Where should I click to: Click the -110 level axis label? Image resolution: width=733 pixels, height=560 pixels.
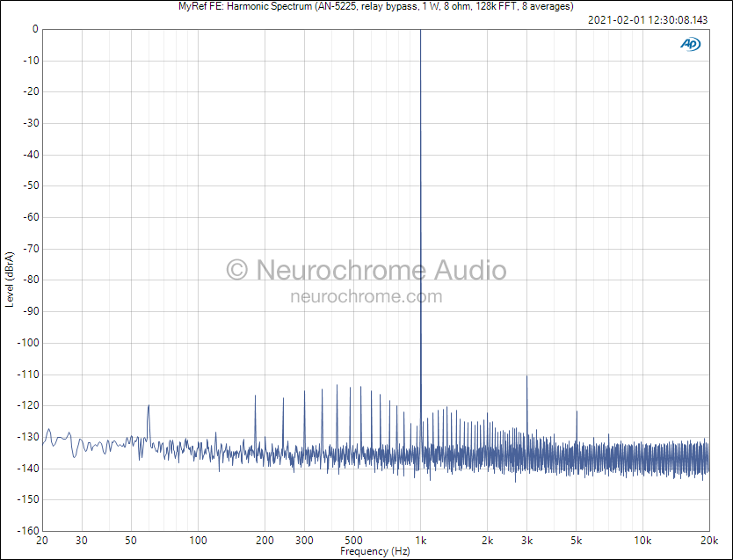(x=28, y=375)
